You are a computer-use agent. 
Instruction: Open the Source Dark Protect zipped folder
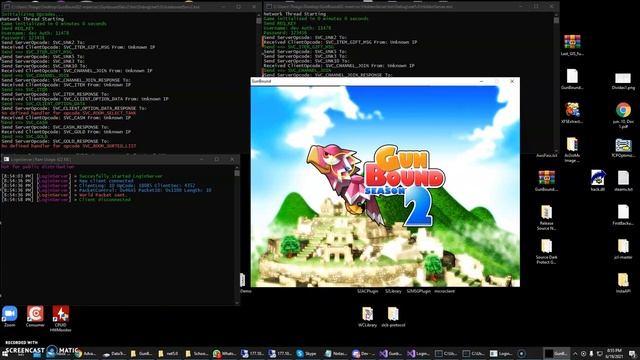[x=547, y=251]
